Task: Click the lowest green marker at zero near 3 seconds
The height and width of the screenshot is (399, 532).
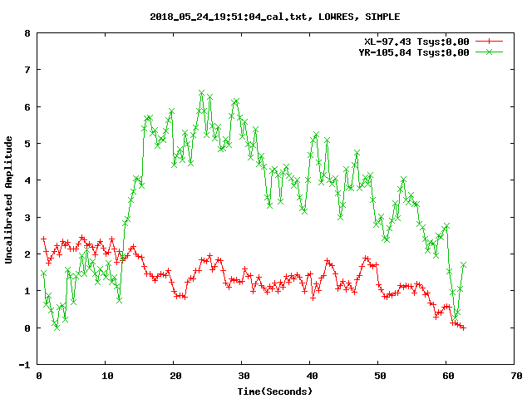Action: tap(57, 328)
